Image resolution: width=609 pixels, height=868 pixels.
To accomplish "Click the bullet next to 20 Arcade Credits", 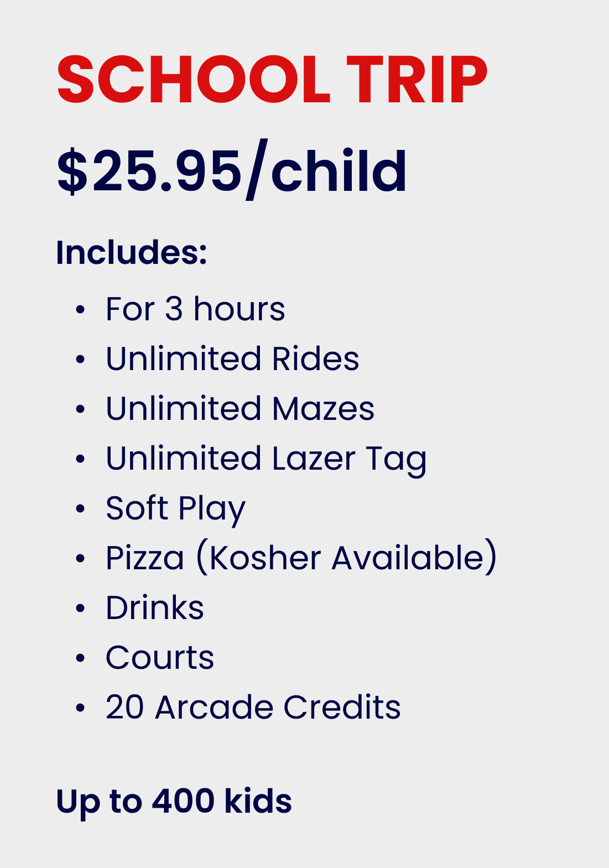I will (81, 708).
